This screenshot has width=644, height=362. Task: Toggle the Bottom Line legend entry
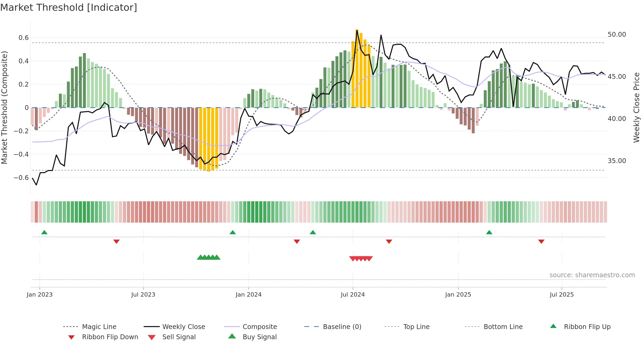tap(494, 327)
